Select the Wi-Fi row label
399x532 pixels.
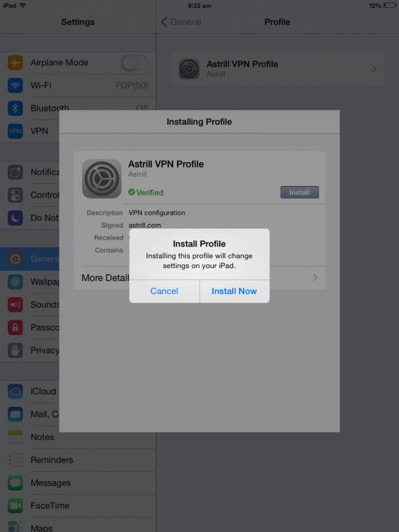click(x=41, y=85)
